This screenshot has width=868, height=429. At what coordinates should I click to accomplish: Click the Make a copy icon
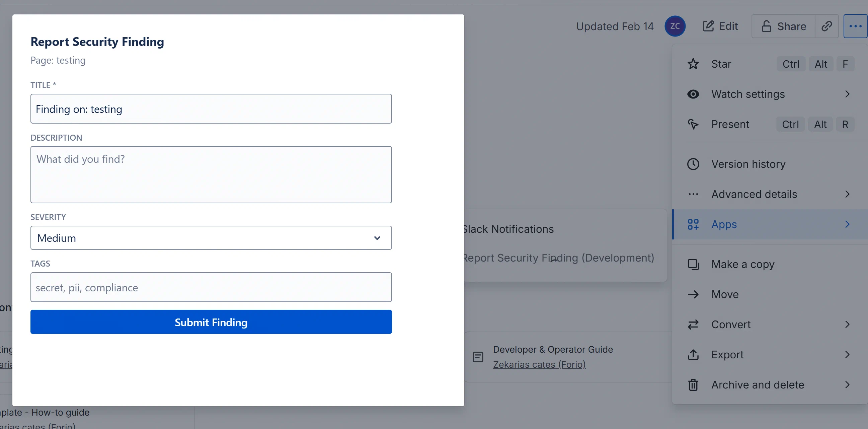(x=693, y=264)
